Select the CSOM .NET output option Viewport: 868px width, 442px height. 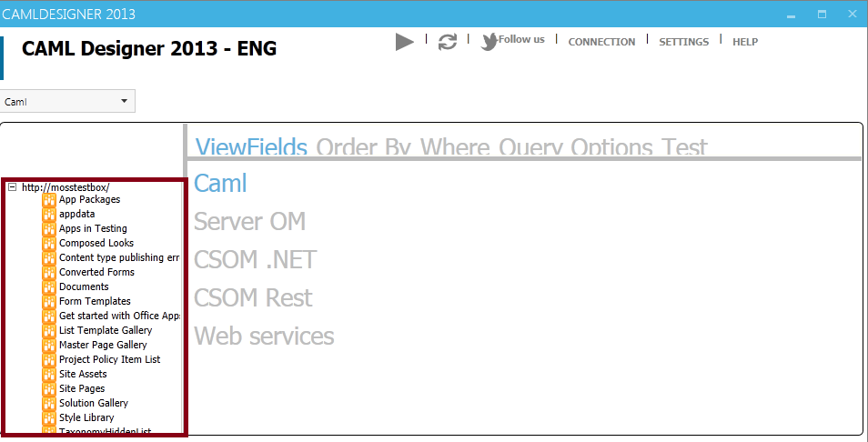coord(255,259)
